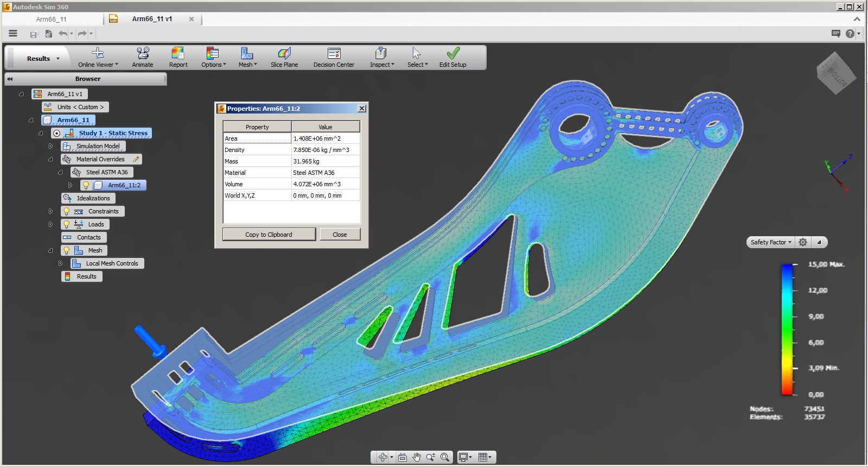Click the Undo arrow icon

pos(63,34)
